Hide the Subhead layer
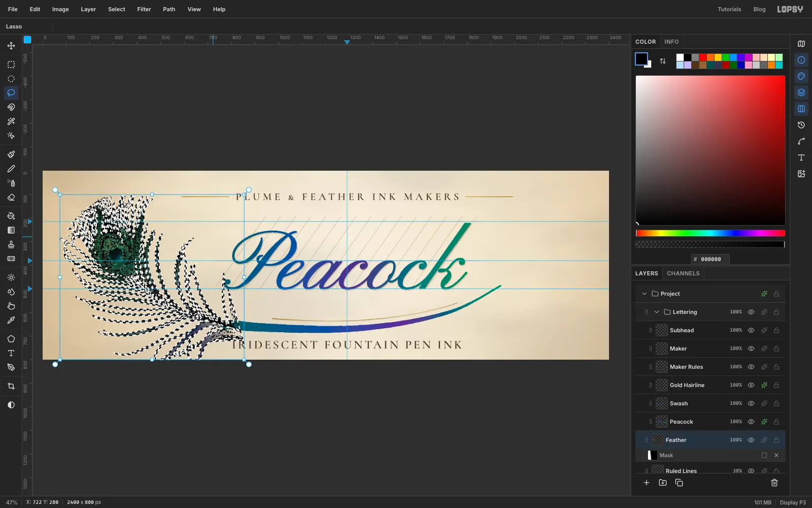This screenshot has width=812, height=508. coord(751,330)
